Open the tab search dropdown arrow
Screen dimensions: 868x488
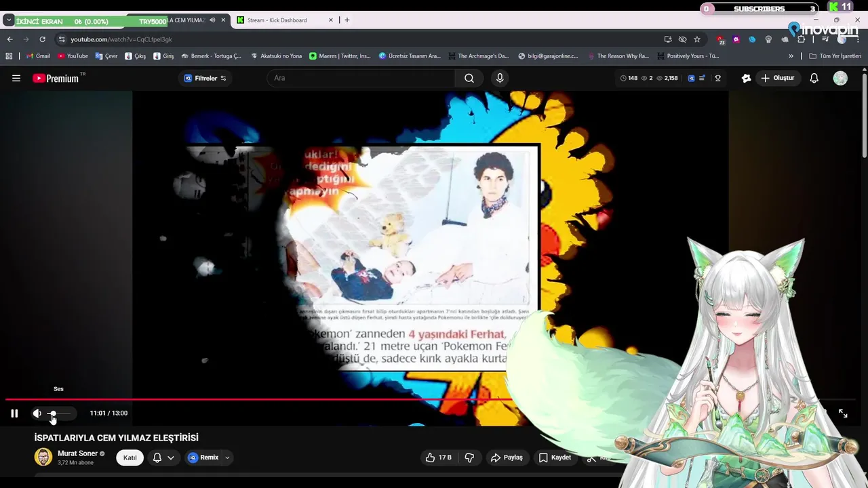click(9, 20)
